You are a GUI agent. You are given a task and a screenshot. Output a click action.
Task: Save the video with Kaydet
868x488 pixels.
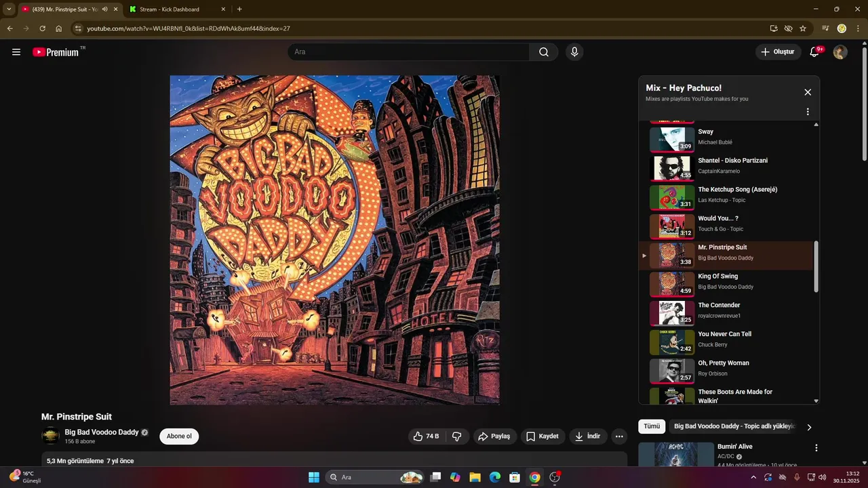point(542,436)
